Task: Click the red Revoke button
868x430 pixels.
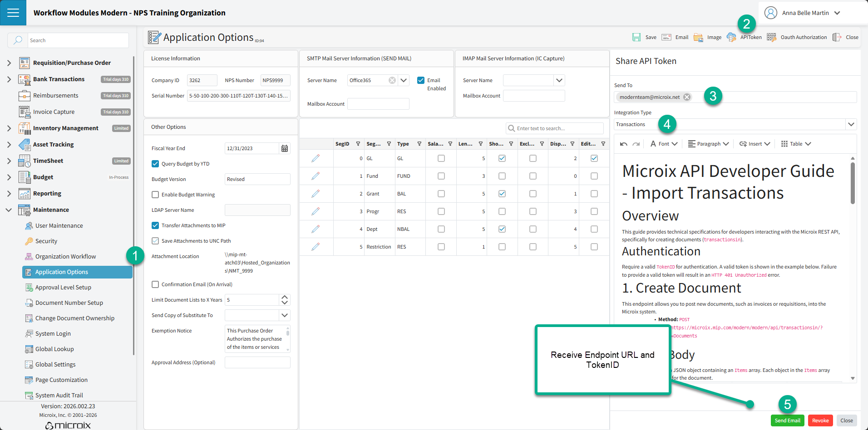Action: (820, 420)
